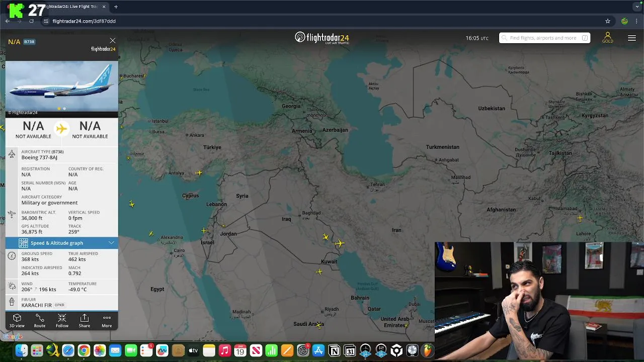Click the 16:05 UTC clock
The height and width of the screenshot is (362, 644).
tap(477, 38)
